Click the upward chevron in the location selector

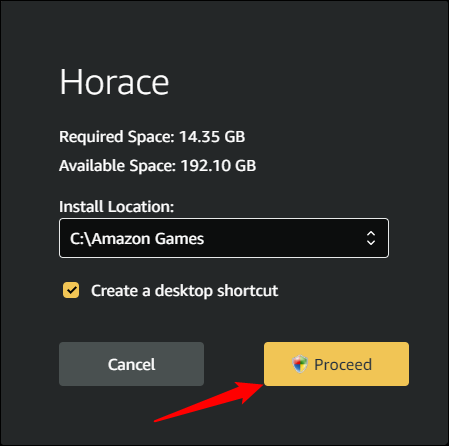[x=371, y=234]
